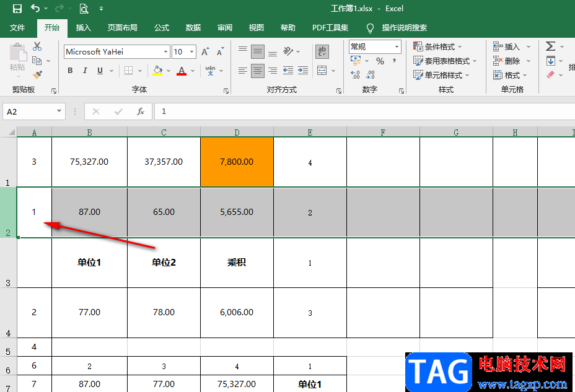
Task: Toggle Underline formatting
Action: point(100,71)
